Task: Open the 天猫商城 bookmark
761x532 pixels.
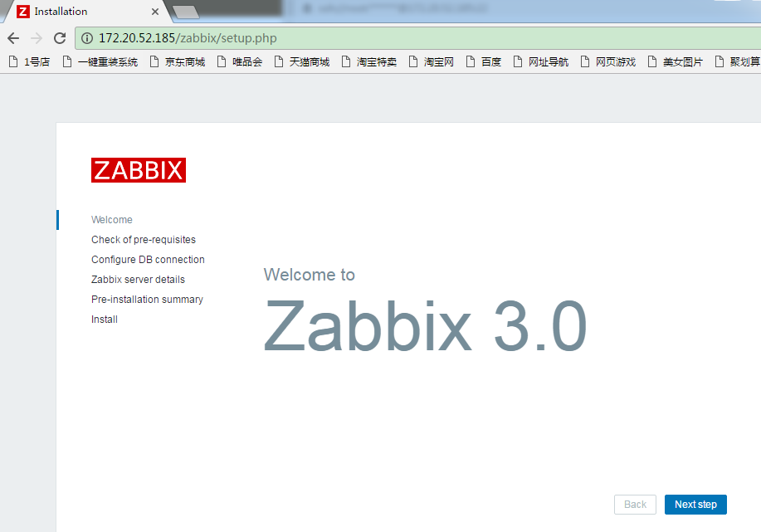Action: pos(302,61)
